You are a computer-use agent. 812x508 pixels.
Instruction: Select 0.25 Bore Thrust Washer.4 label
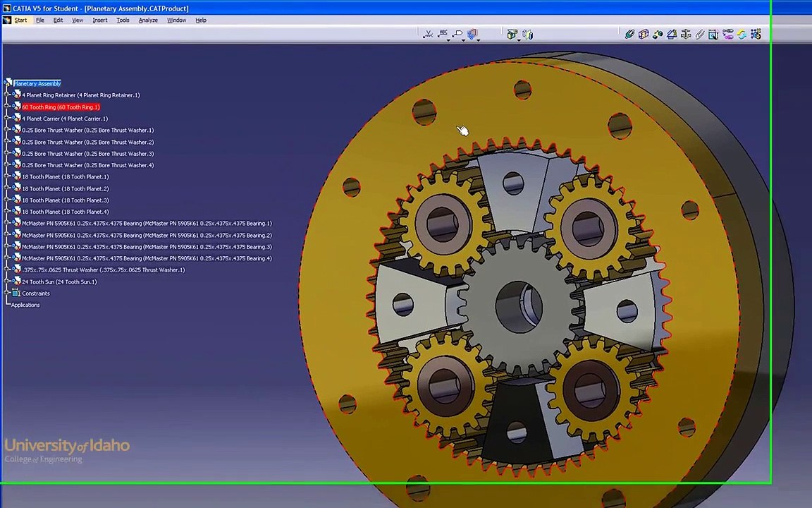click(x=87, y=165)
